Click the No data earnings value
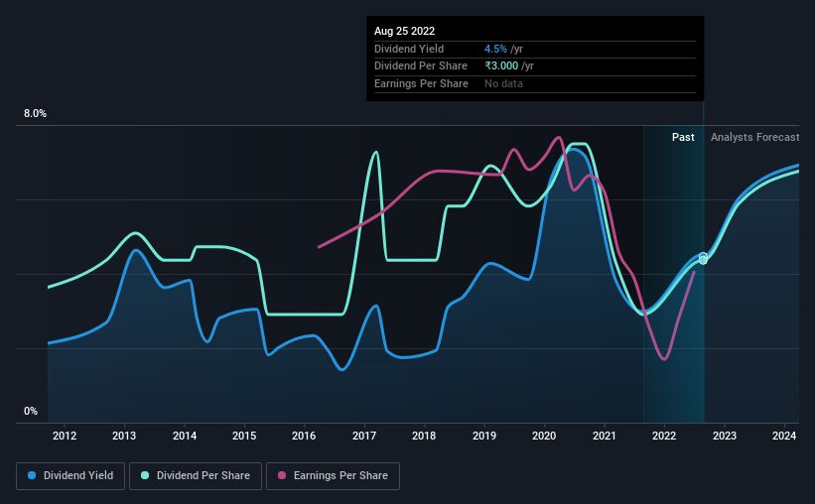The width and height of the screenshot is (815, 504). [x=503, y=83]
